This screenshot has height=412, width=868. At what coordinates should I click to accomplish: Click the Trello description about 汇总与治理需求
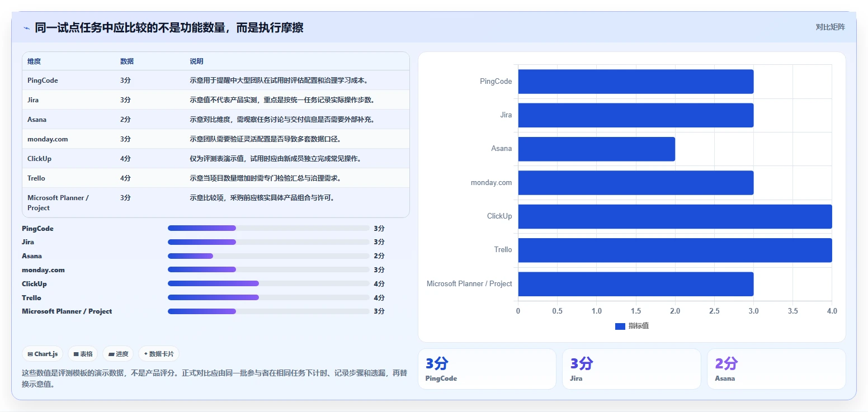tap(265, 178)
